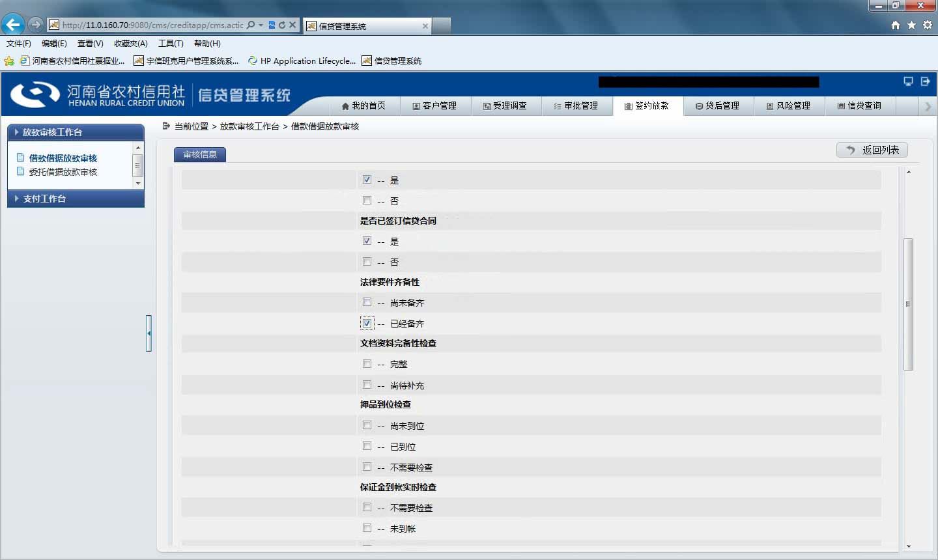Viewport: 938px width, 560px height.
Task: Open the 工具(T) menu
Action: tap(171, 44)
